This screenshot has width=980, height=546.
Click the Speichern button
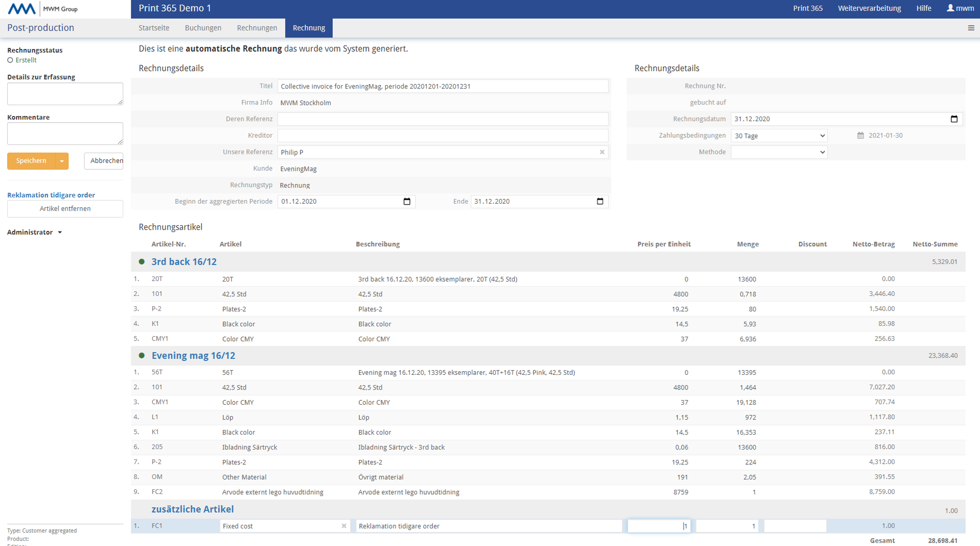pos(31,161)
